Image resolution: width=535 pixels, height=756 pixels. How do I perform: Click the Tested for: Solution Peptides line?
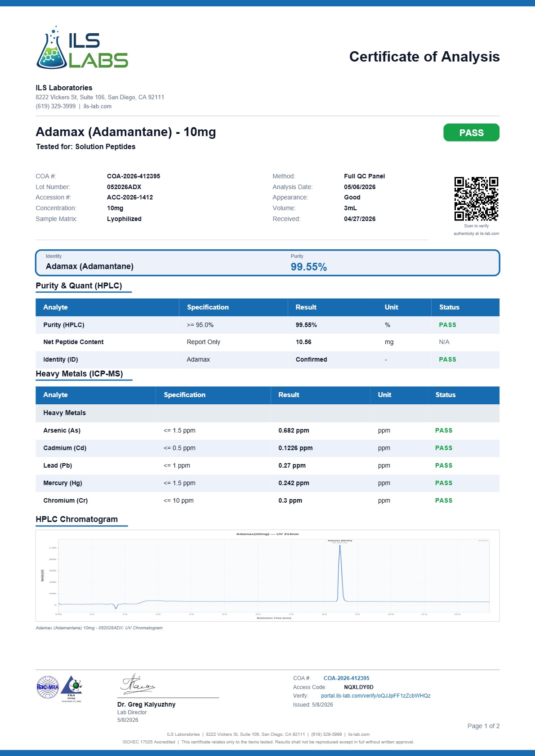pos(85,147)
